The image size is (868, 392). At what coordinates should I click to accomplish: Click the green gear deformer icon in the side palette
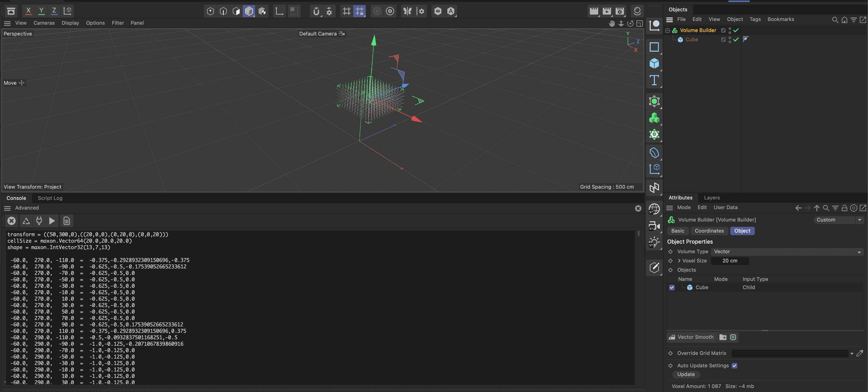coord(654,135)
